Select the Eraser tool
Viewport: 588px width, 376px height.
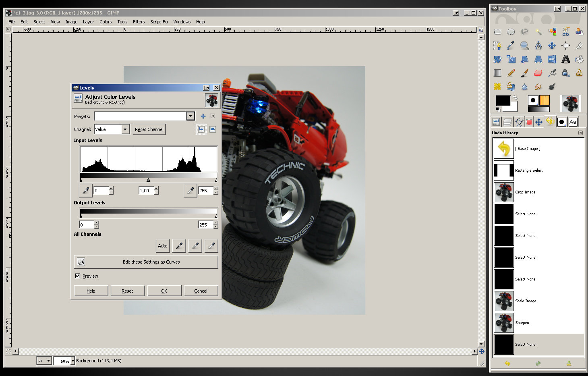tap(538, 73)
